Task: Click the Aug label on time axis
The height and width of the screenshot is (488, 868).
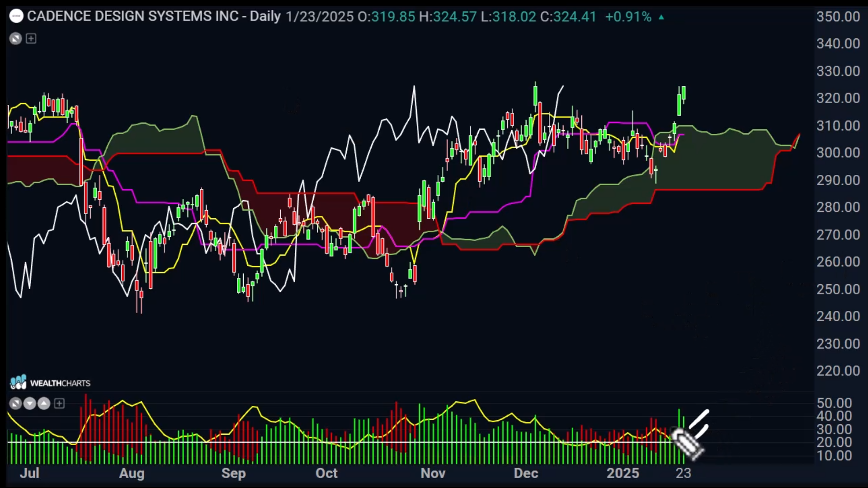Action: [132, 473]
